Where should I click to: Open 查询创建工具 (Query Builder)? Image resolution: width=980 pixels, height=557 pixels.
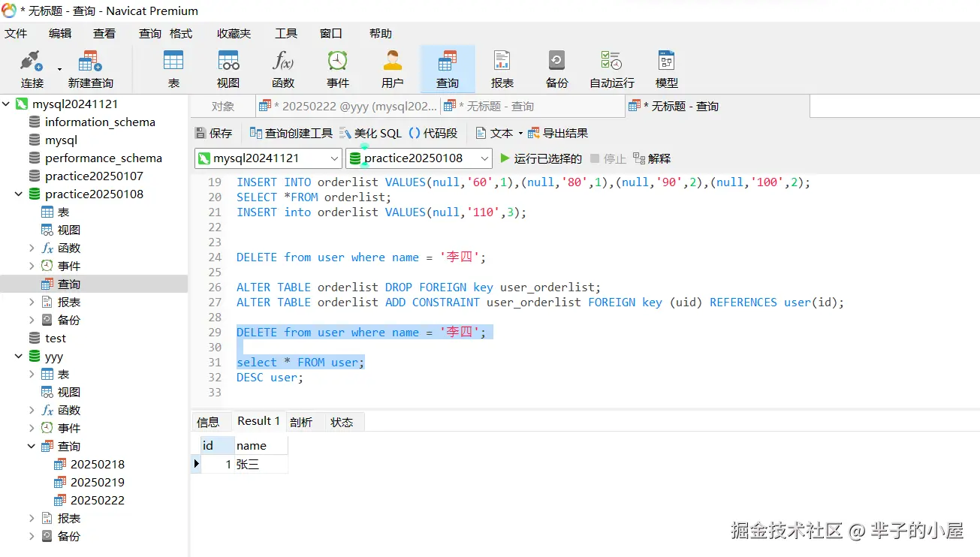click(291, 133)
